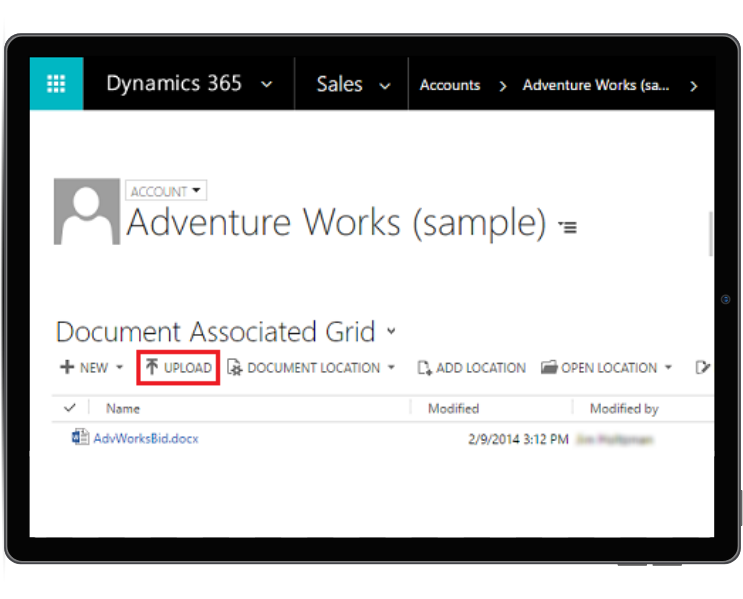The height and width of the screenshot is (599, 743).
Task: Click the Adventure Works (sample) title
Action: 337,222
